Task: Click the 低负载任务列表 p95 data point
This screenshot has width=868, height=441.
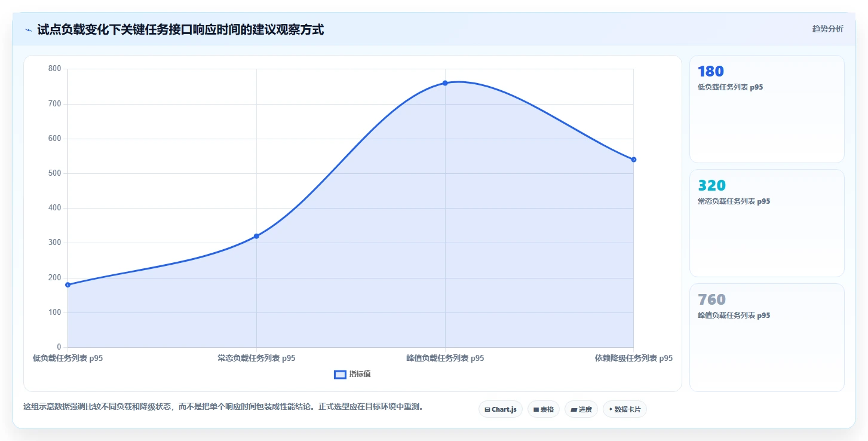Action: [68, 285]
